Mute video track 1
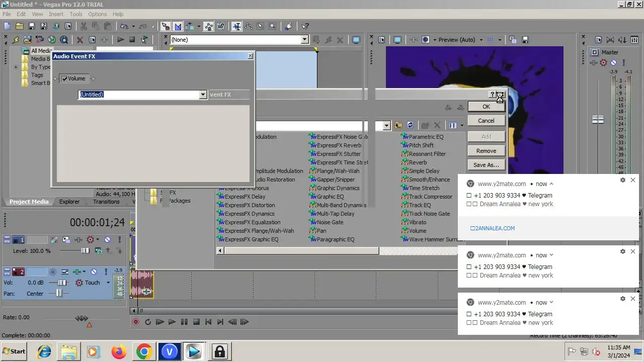The width and height of the screenshot is (644, 362). [x=107, y=240]
